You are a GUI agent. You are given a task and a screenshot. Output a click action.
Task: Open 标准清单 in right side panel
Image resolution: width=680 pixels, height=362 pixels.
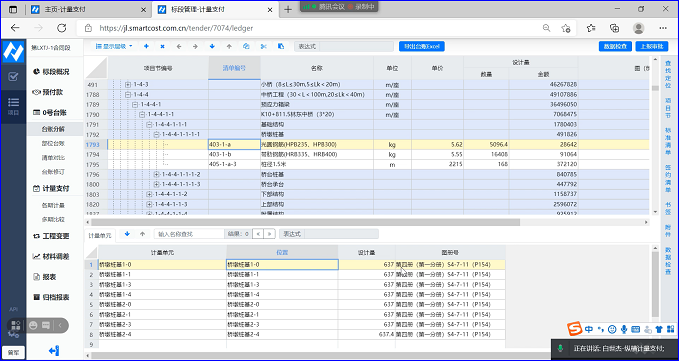coord(668,142)
